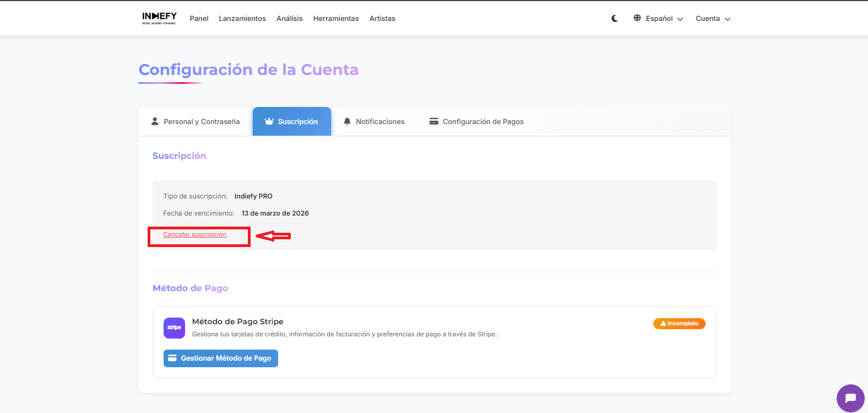
Task: Click the Cancelar suscripción link
Action: click(x=194, y=235)
